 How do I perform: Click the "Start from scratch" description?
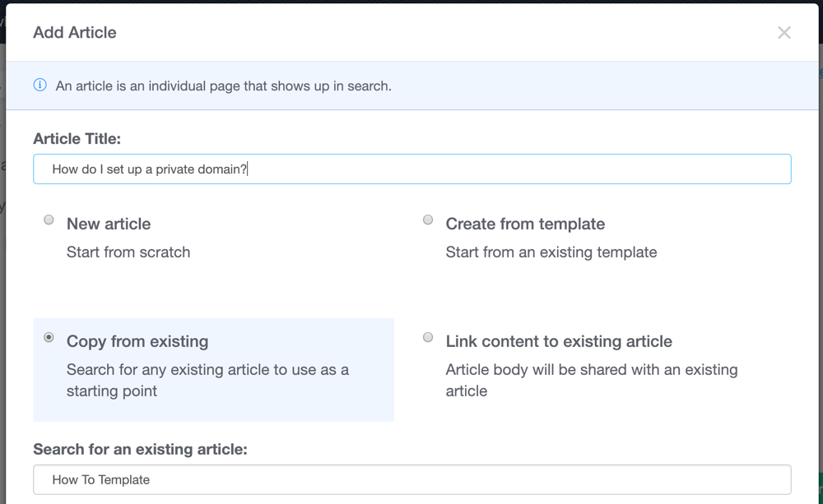(128, 252)
